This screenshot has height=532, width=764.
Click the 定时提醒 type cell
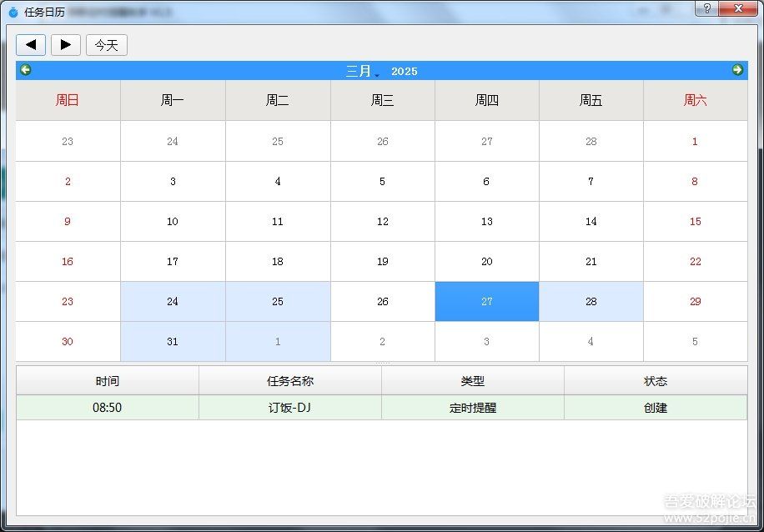pos(473,407)
